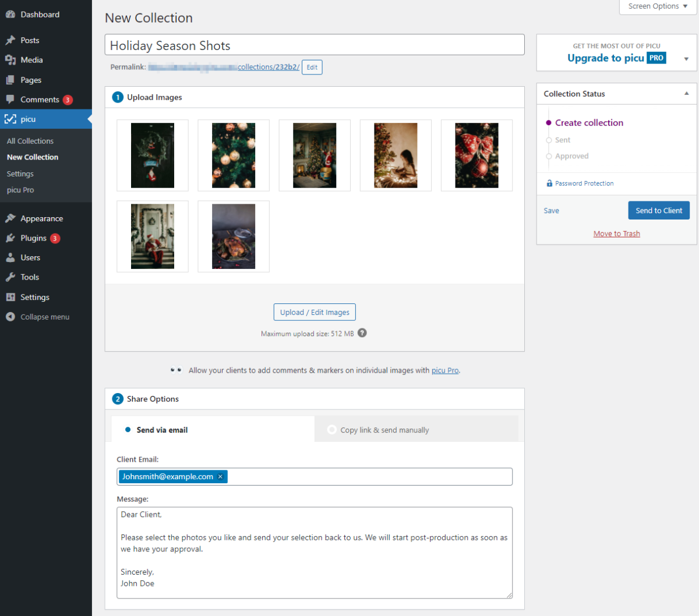Select the roast turkey photo thumbnail
The height and width of the screenshot is (616, 699).
point(234,236)
